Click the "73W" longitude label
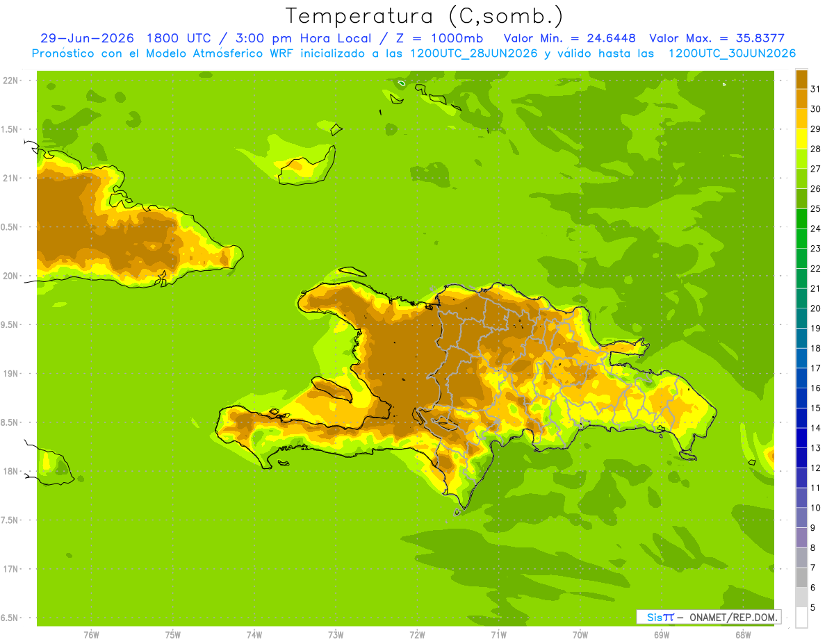Viewport: 834px width, 644px height. click(x=336, y=635)
